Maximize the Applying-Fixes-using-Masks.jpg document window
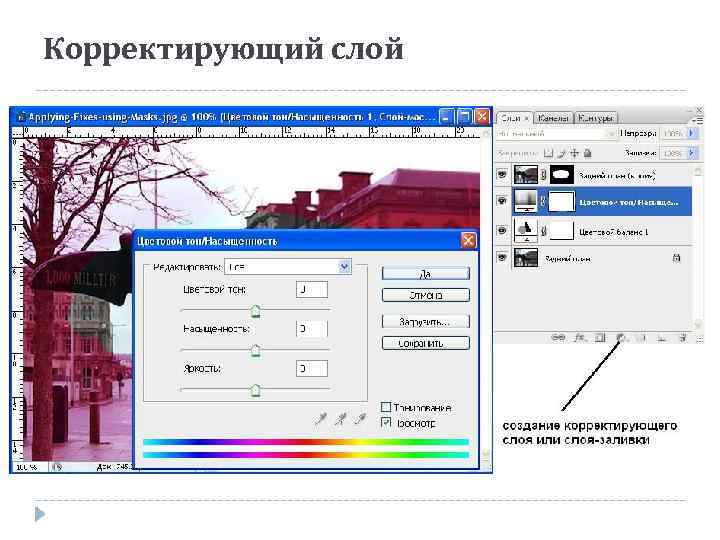 click(x=464, y=117)
